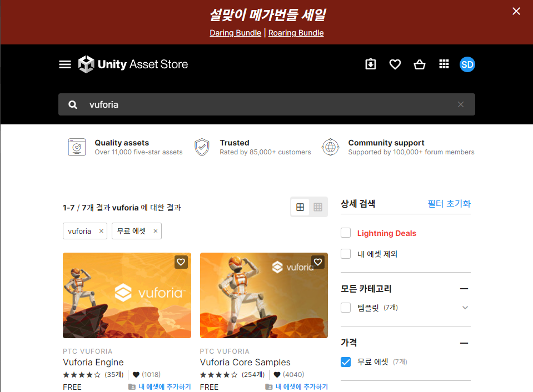Check the 템플릿 category checkbox
533x392 pixels.
coord(346,308)
